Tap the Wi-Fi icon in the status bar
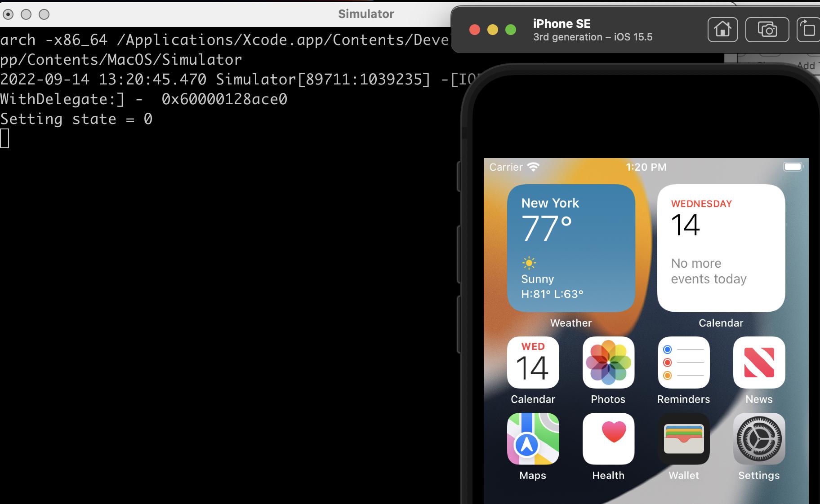 pyautogui.click(x=533, y=167)
